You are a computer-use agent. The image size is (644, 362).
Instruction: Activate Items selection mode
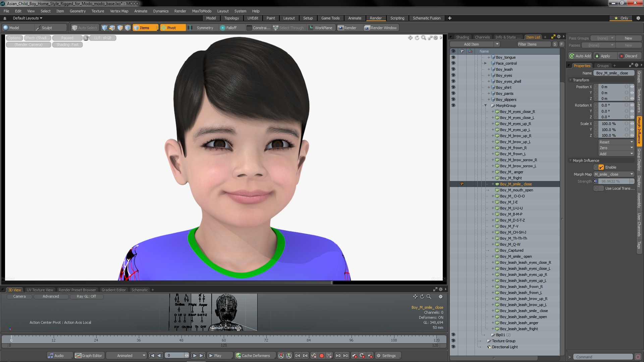click(145, 28)
